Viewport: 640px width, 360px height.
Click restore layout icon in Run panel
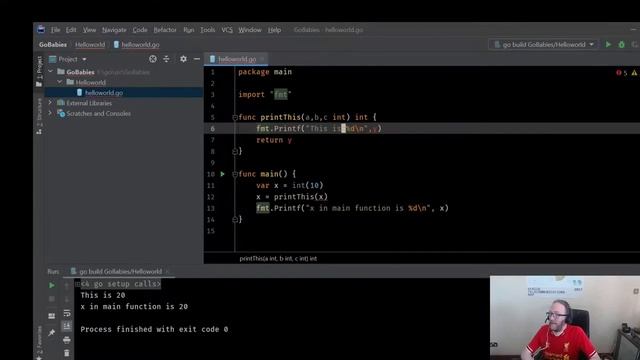51,316
